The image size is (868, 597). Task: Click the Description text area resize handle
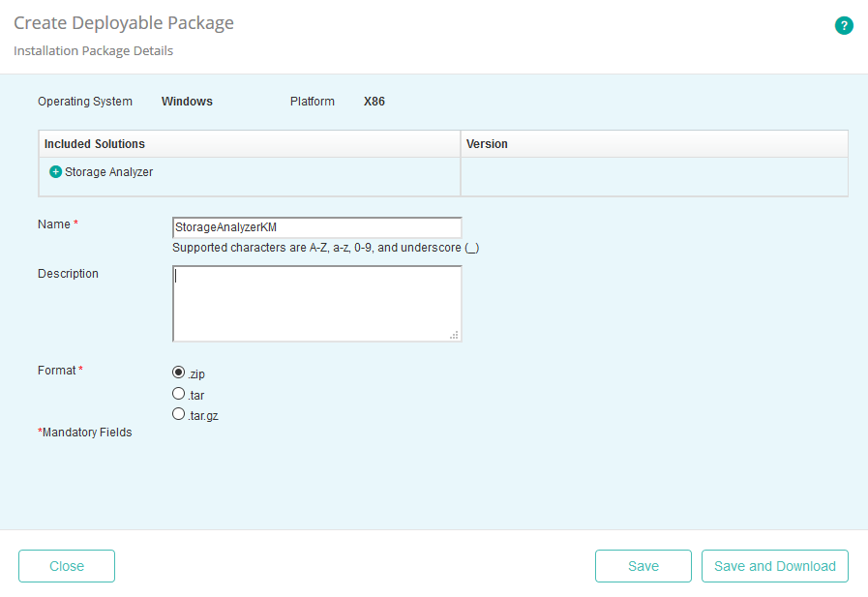pos(454,335)
